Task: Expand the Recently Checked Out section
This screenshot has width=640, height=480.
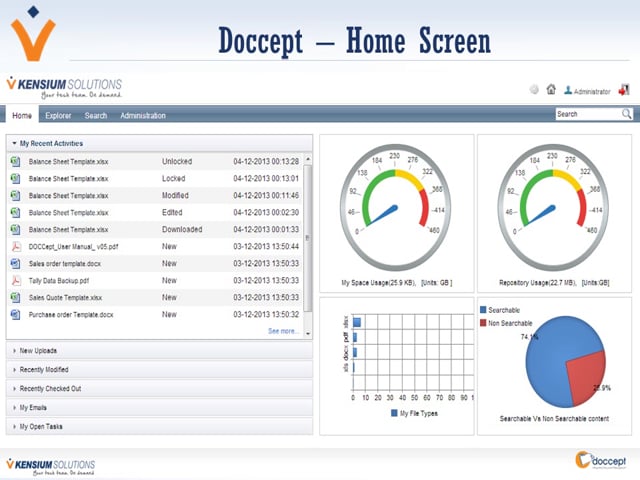Action: pos(48,389)
